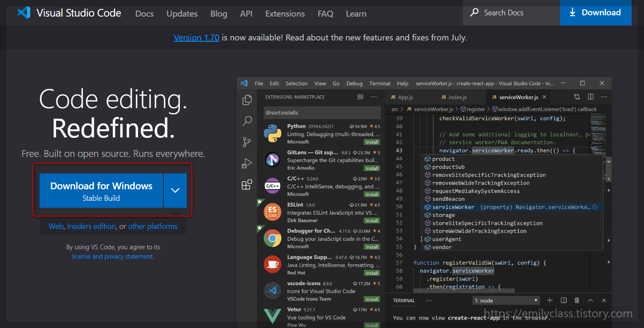Image resolution: width=644 pixels, height=328 pixels.
Task: Click the GitLens extension icon
Action: tap(272, 160)
